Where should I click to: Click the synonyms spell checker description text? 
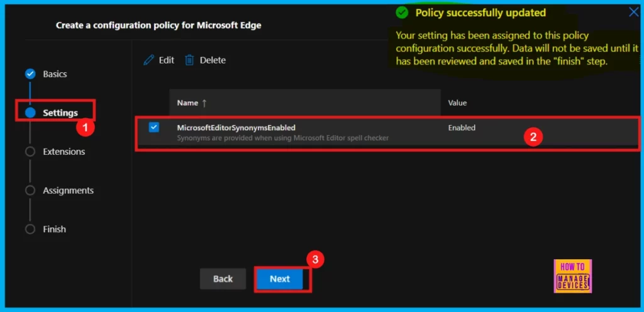pos(283,138)
